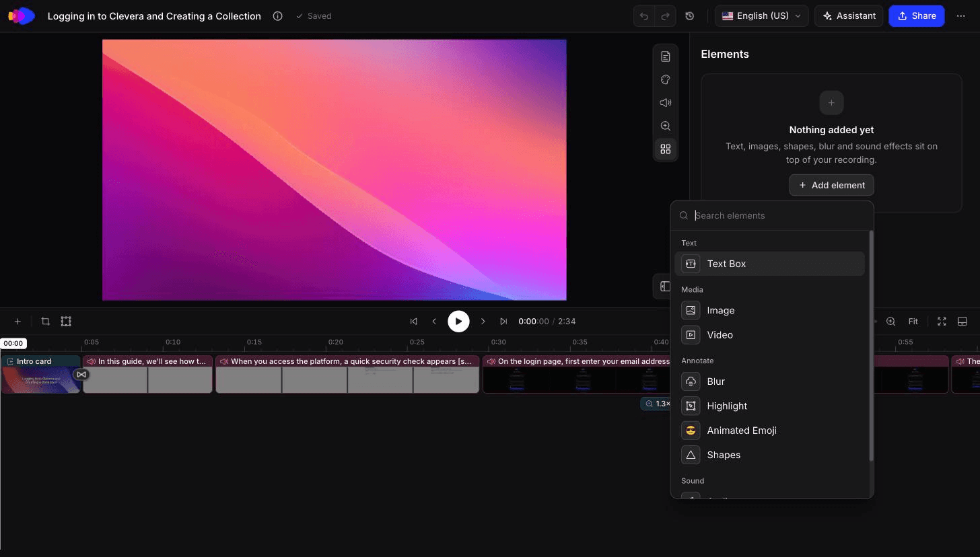Choose Video from the Media section
Screen dimensions: 980x557
click(769, 335)
